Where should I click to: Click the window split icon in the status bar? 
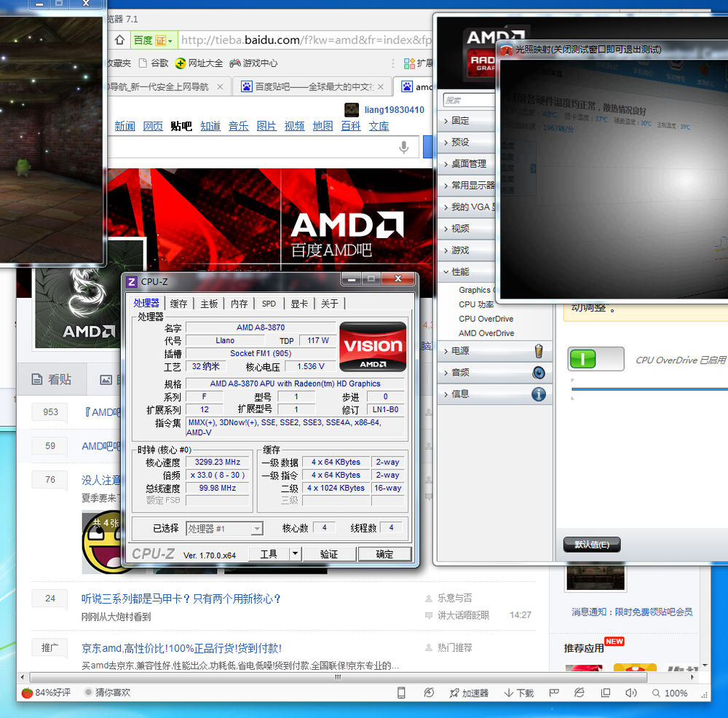[x=606, y=693]
